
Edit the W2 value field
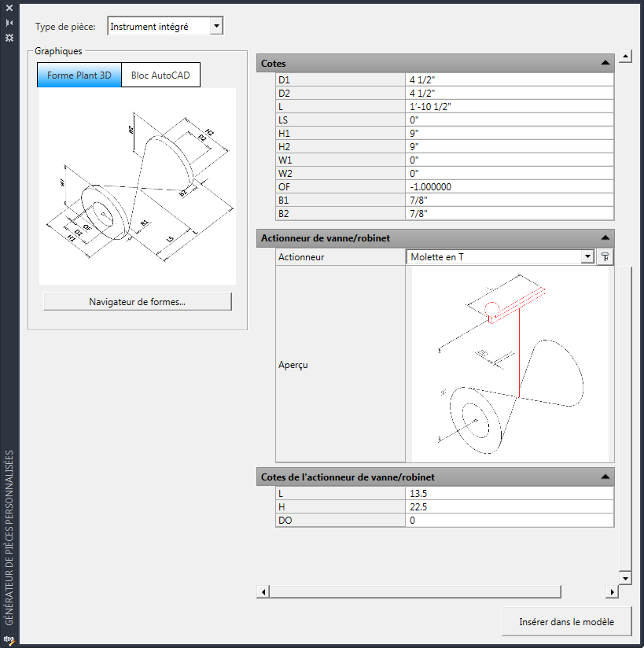(x=510, y=173)
